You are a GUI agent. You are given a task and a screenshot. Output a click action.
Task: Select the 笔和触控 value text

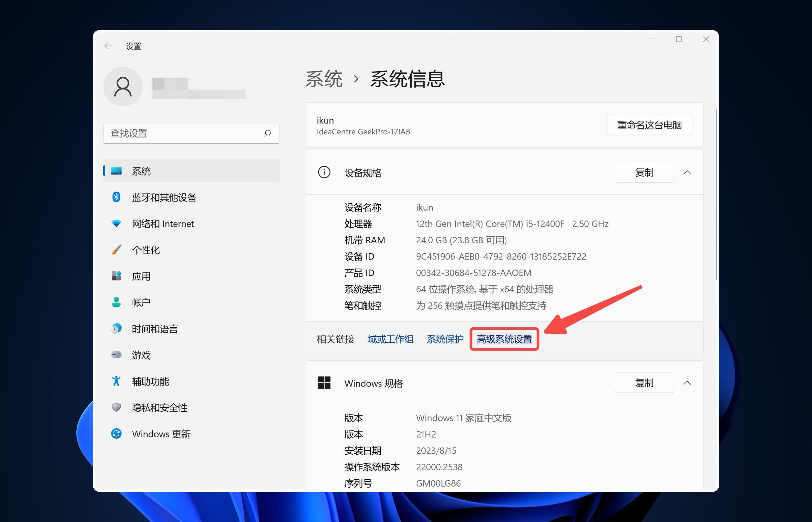point(481,306)
